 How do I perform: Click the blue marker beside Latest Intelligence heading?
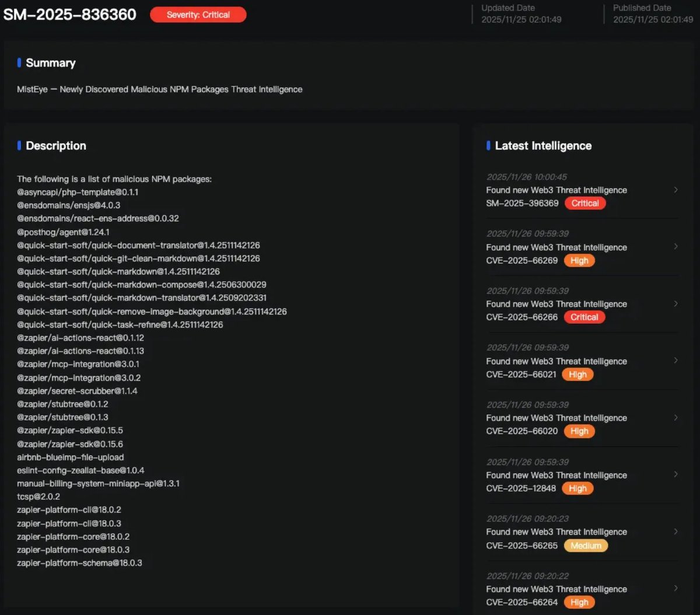point(488,146)
